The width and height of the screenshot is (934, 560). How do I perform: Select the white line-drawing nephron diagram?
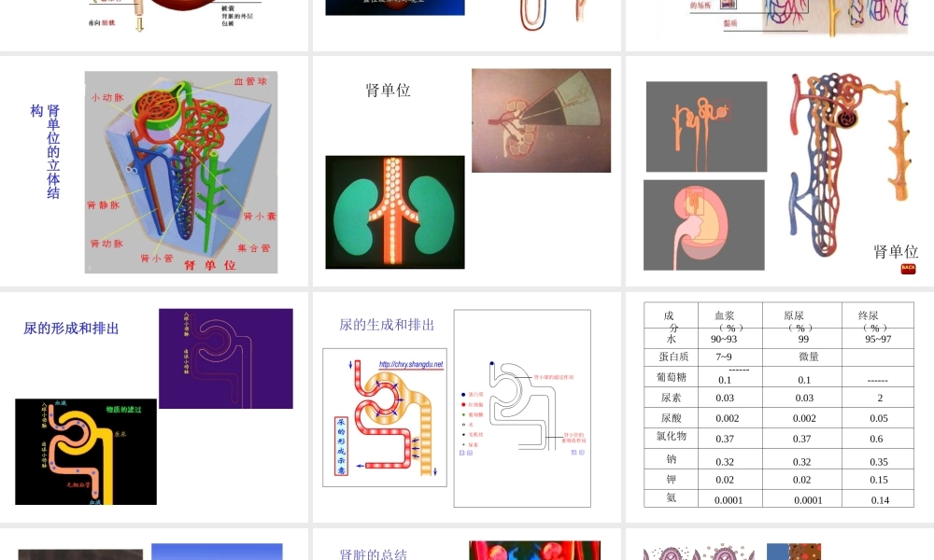click(x=522, y=408)
